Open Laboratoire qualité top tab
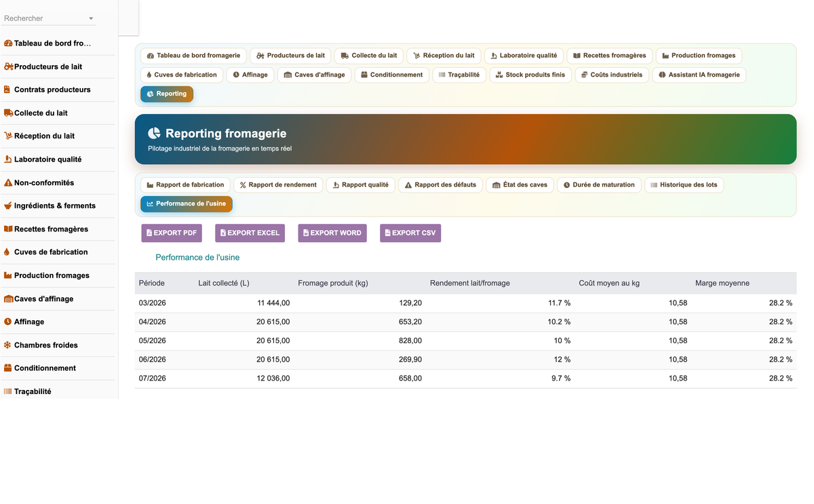 (x=524, y=56)
